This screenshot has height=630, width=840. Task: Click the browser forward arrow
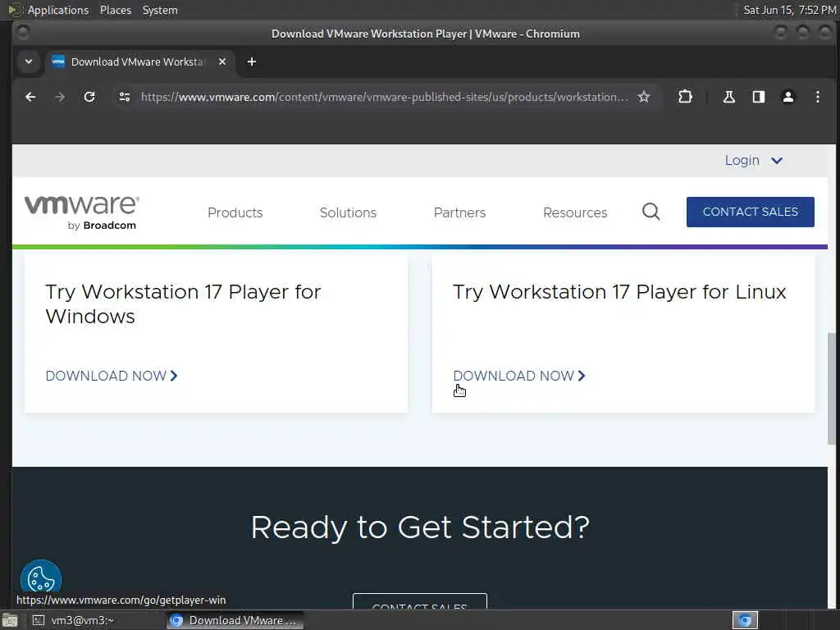click(60, 97)
